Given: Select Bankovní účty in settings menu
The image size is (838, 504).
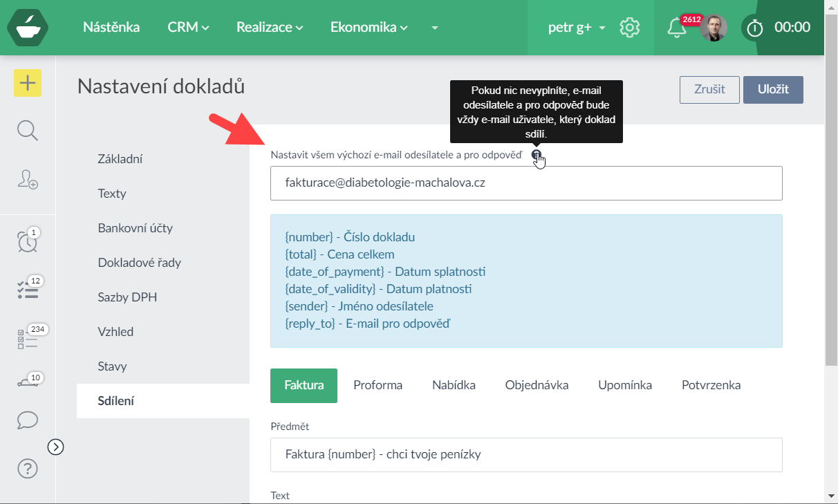Looking at the screenshot, I should (x=136, y=228).
